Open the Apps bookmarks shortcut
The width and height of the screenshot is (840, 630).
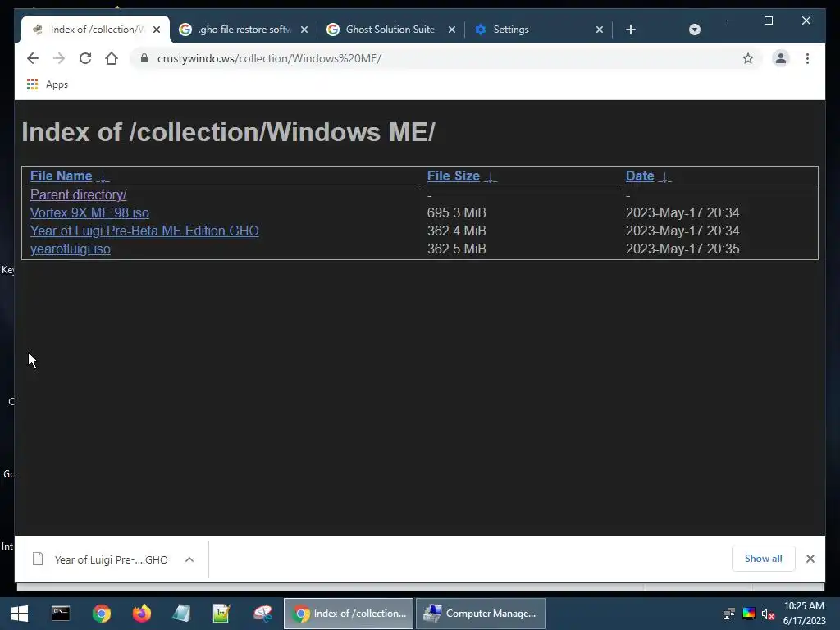click(47, 84)
